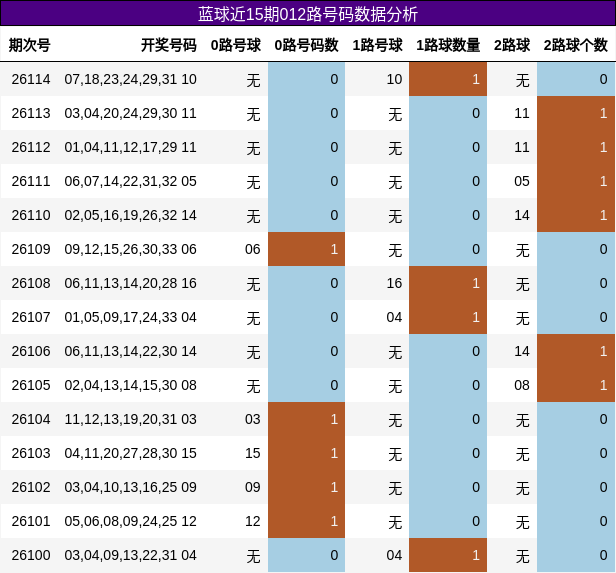Click brown 2路球个数 cell in row 26113
Viewport: 616px width, 573px height.
pyautogui.click(x=576, y=113)
